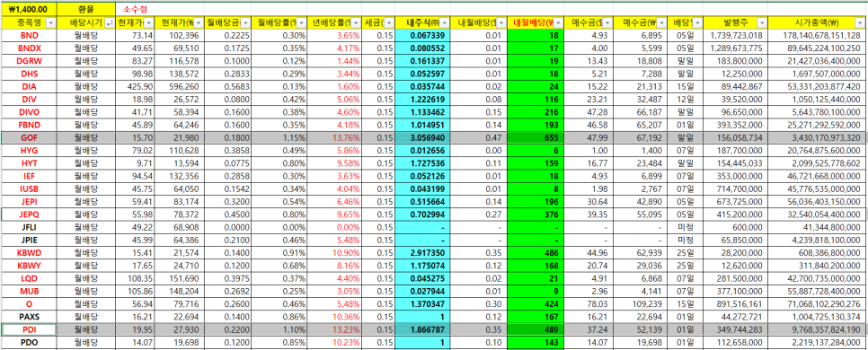Open the green 내월배당(₩) column filter dropdown

[x=558, y=22]
